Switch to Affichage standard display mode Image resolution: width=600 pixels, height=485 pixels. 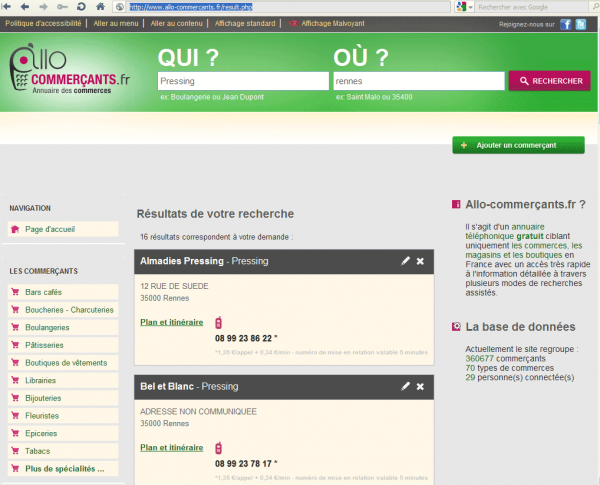point(243,23)
